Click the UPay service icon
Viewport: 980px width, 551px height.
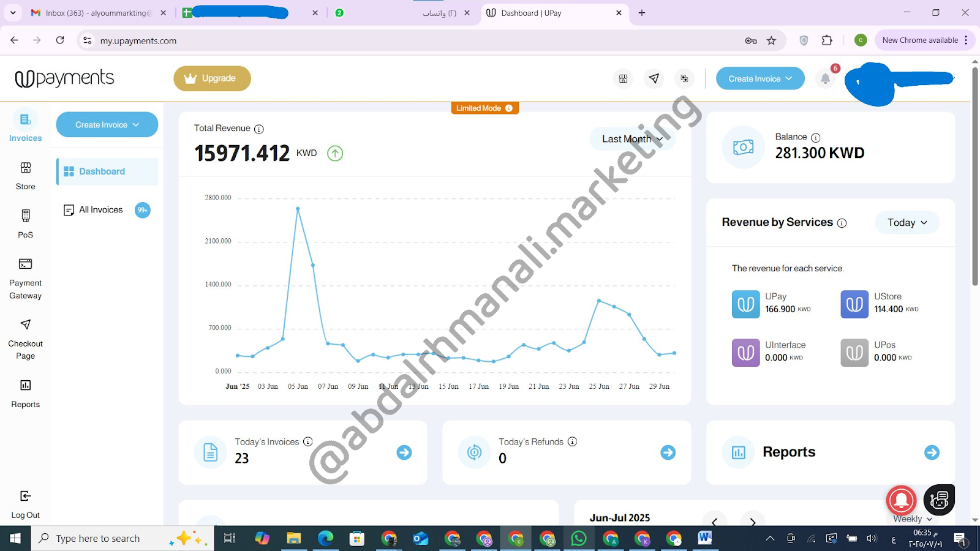[745, 304]
